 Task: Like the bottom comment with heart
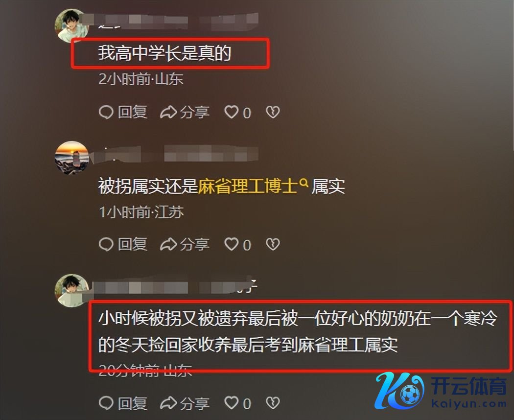(x=237, y=403)
